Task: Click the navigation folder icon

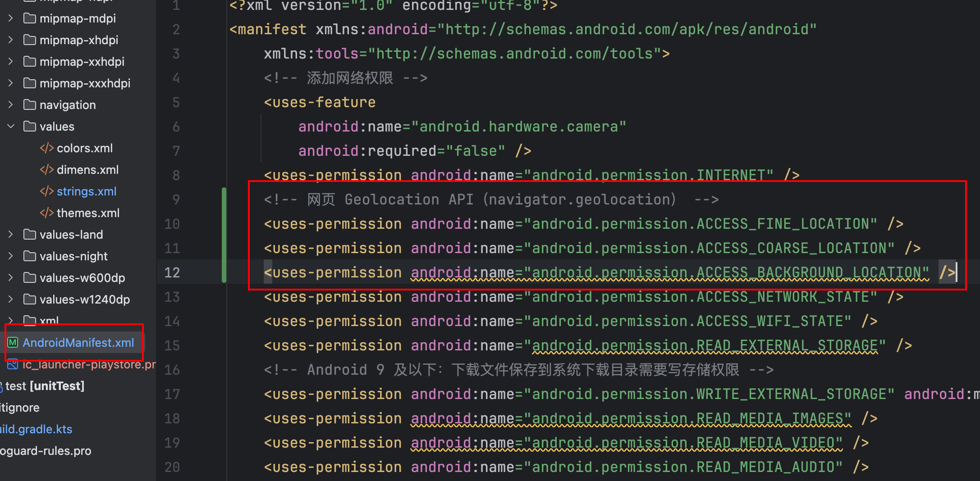Action: pos(30,105)
